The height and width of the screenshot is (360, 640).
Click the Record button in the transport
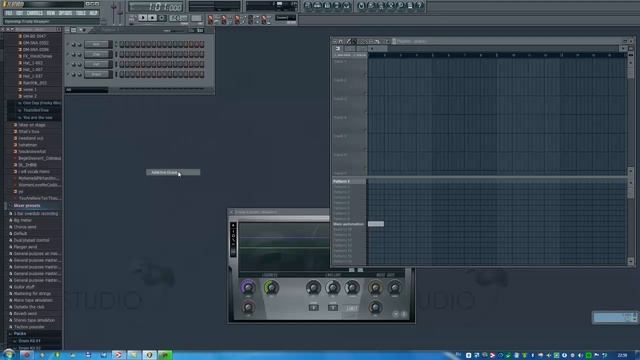[162, 18]
